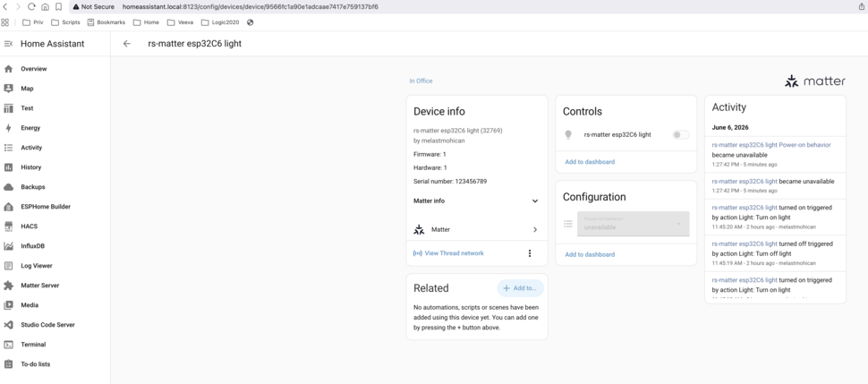Open the Media player icon
The height and width of the screenshot is (384, 868).
click(x=8, y=304)
